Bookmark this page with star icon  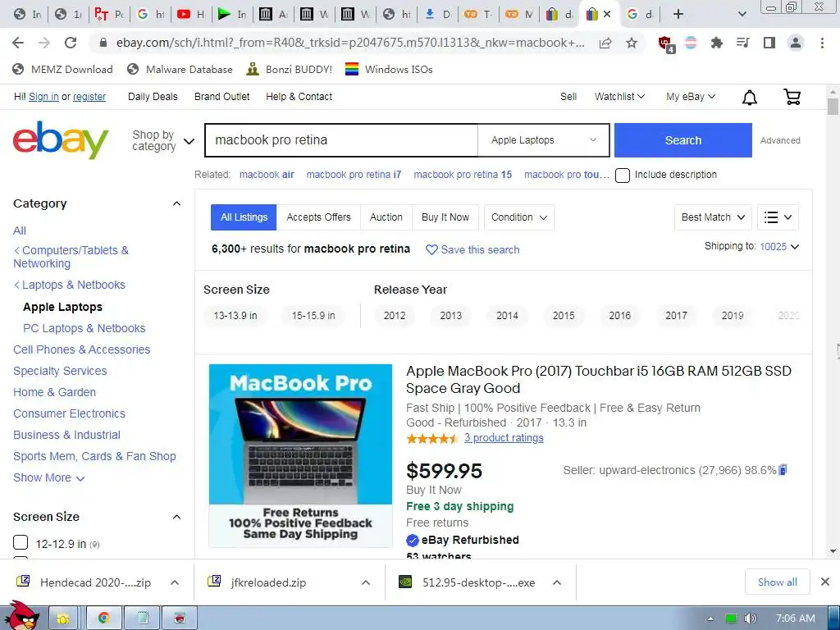[632, 43]
